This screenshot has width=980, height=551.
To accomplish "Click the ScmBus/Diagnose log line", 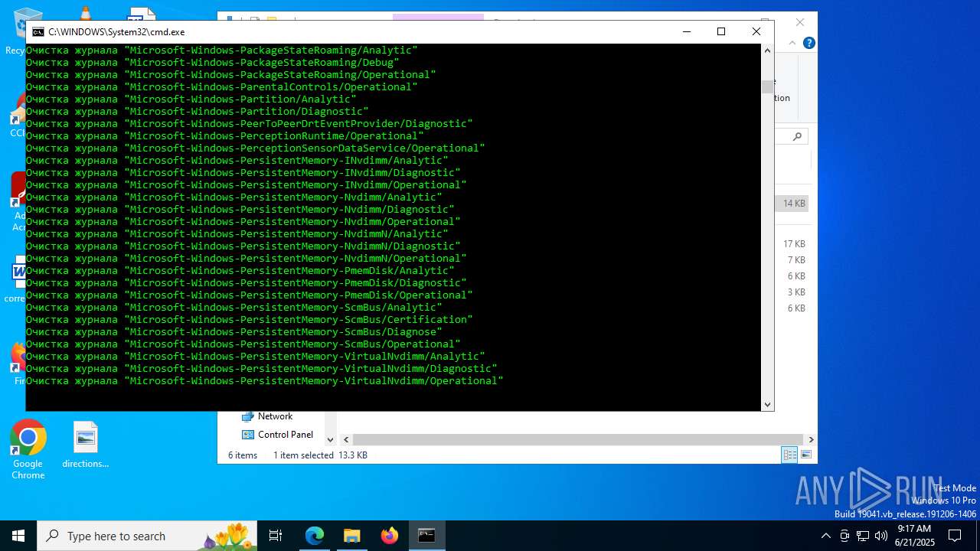I will (x=234, y=332).
